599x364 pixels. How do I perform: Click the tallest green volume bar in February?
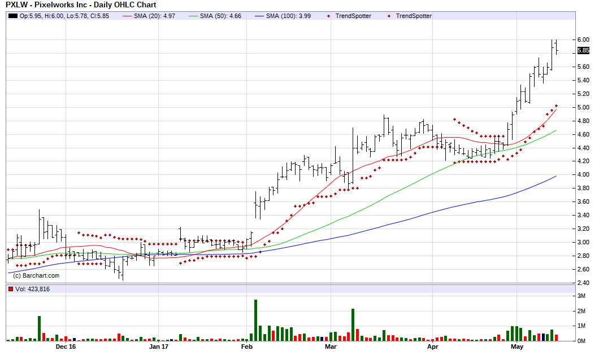pyautogui.click(x=255, y=320)
